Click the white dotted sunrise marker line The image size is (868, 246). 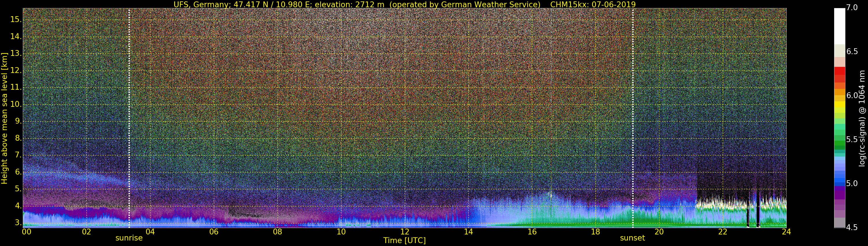[x=129, y=118]
